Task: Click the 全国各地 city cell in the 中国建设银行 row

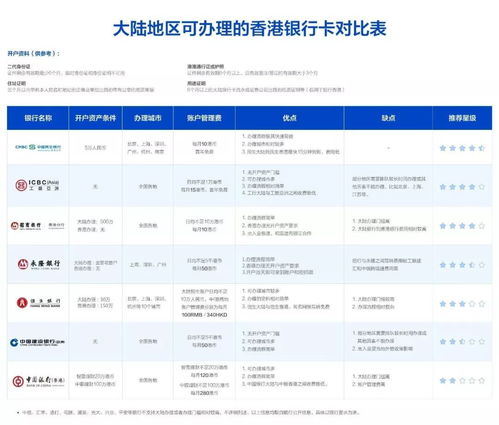Action: tap(148, 341)
